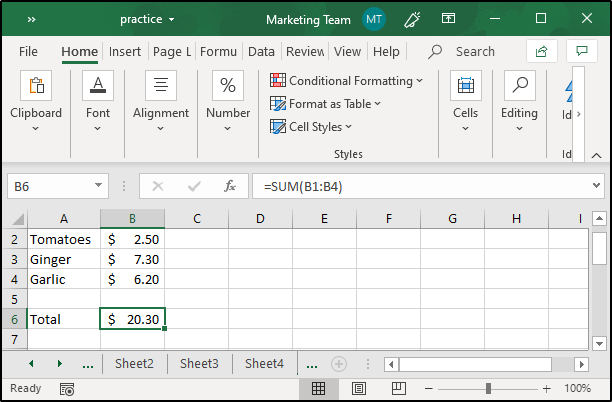Viewport: 612px width, 402px height.
Task: Select the Insert ribbon tab
Action: coord(125,52)
